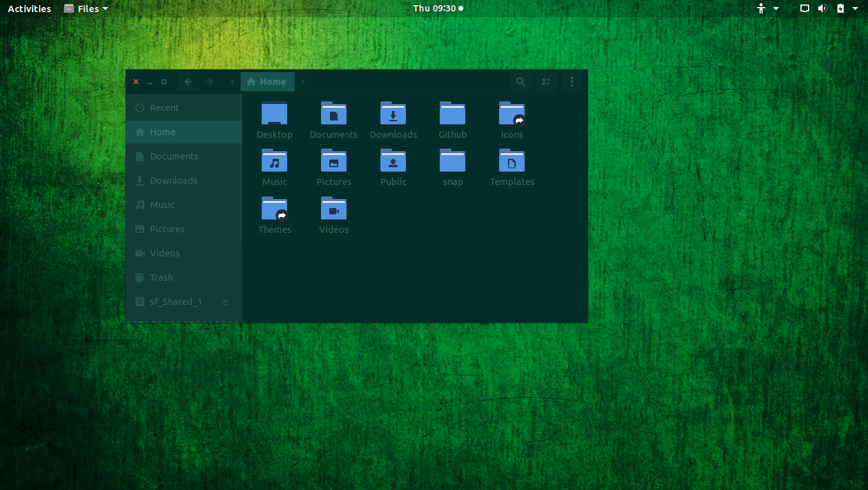Click the battery status icon
The height and width of the screenshot is (490, 868).
(x=841, y=8)
